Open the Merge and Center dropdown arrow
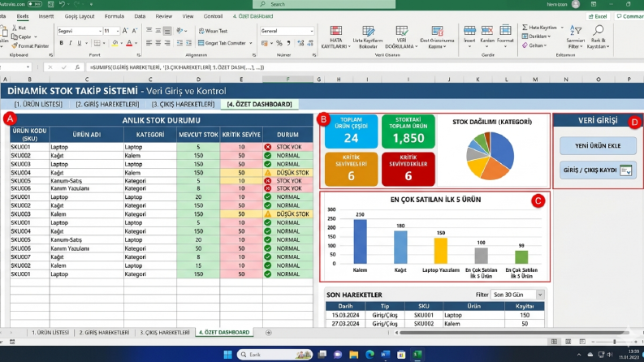The height and width of the screenshot is (362, 644). 251,43
